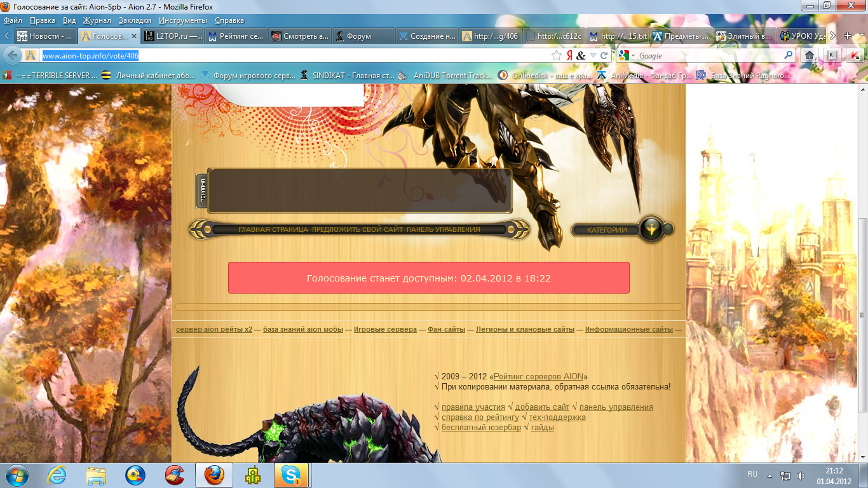Open the Закладки menu
The width and height of the screenshot is (868, 488).
pyautogui.click(x=135, y=20)
